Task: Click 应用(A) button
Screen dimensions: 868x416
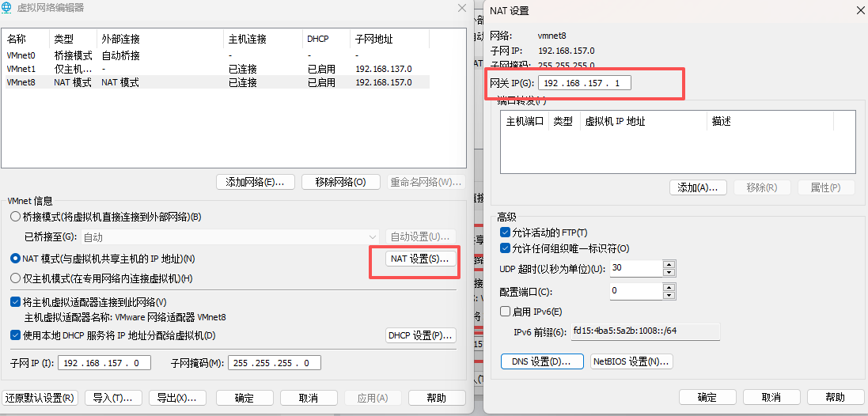Action: click(373, 398)
